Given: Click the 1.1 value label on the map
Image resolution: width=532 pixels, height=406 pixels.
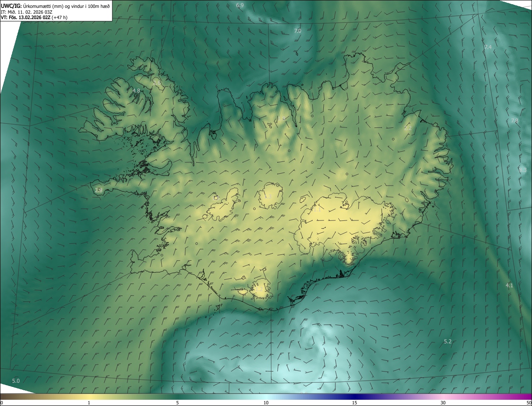Looking at the screenshot, I should 317,210.
